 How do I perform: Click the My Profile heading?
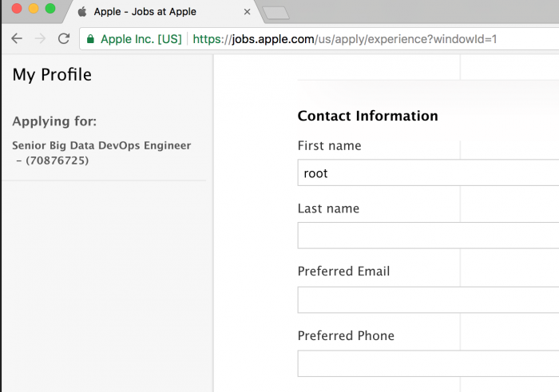[52, 75]
